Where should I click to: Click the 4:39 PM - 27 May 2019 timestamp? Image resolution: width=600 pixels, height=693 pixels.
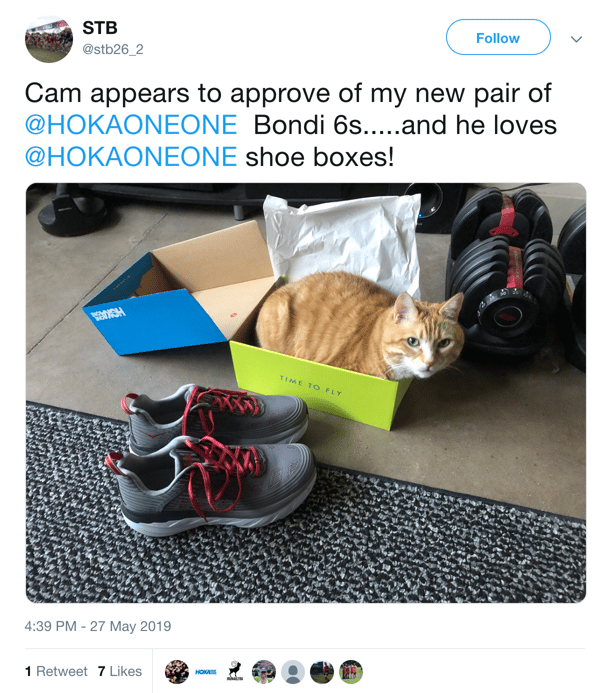(98, 626)
